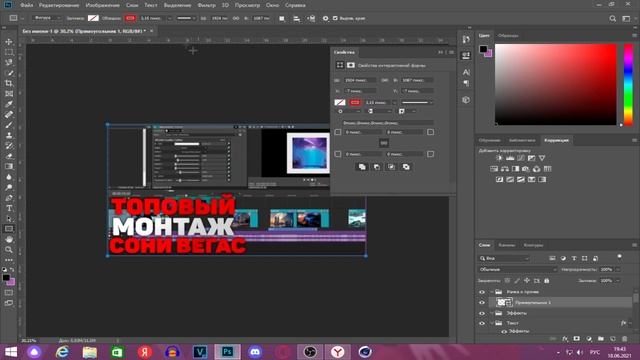This screenshot has width=640, height=360.
Task: Open the Окно menu
Action: click(272, 5)
